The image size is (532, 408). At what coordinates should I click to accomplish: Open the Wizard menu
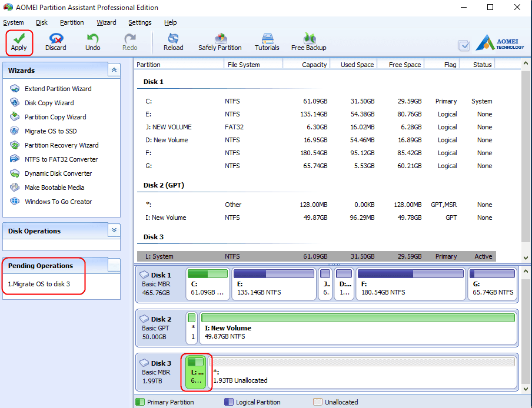(106, 22)
